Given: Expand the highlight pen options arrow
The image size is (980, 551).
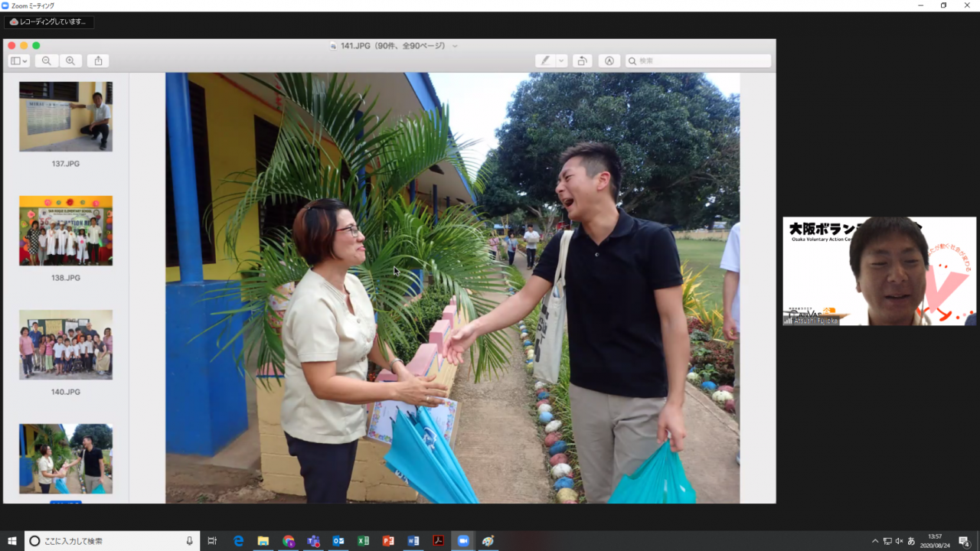Looking at the screenshot, I should [x=561, y=61].
